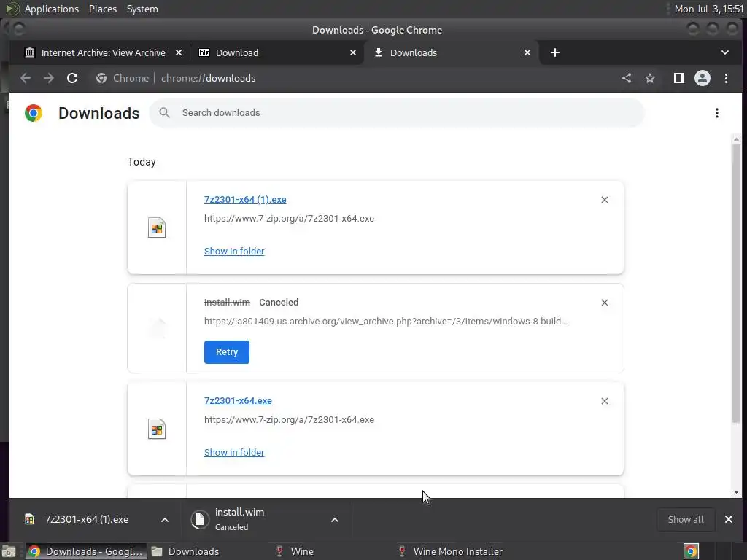
Task: Click file icon of 7z2301-x64.exe entry
Action: coord(157,429)
